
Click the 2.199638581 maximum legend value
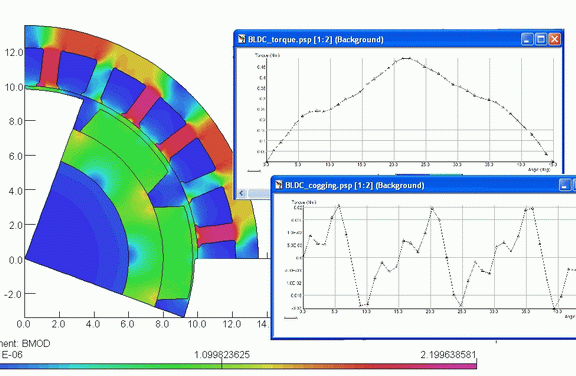tap(448, 355)
